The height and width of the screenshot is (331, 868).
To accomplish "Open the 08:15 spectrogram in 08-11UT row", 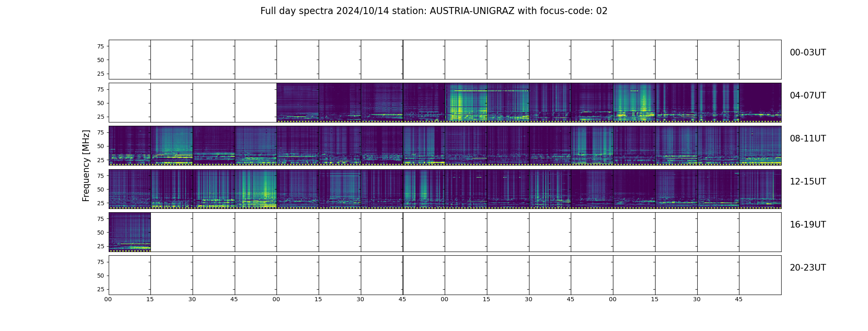I will point(172,146).
